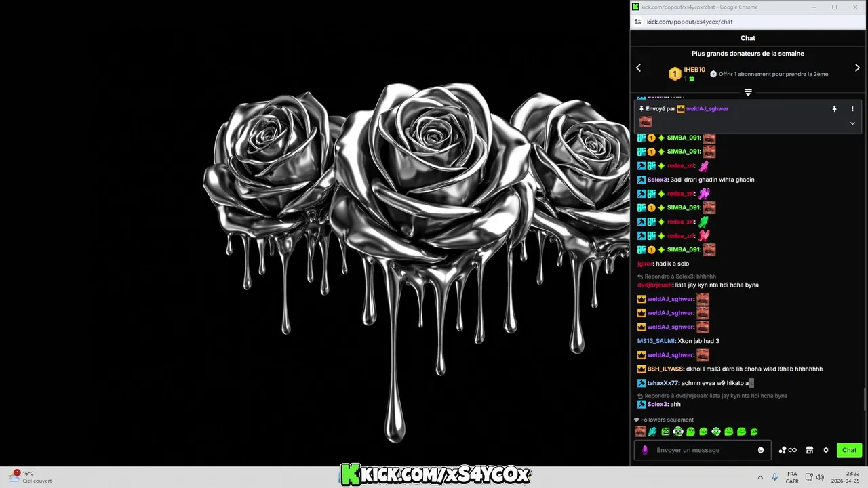Open network status tray icon
Viewport: 868px width, 488px height.
point(809,477)
